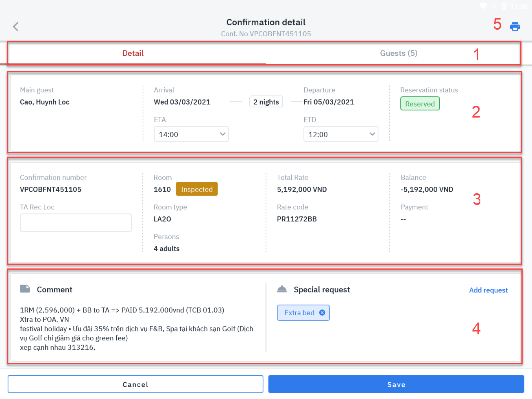Focus the TA Rec Loc input field

pyautogui.click(x=76, y=223)
